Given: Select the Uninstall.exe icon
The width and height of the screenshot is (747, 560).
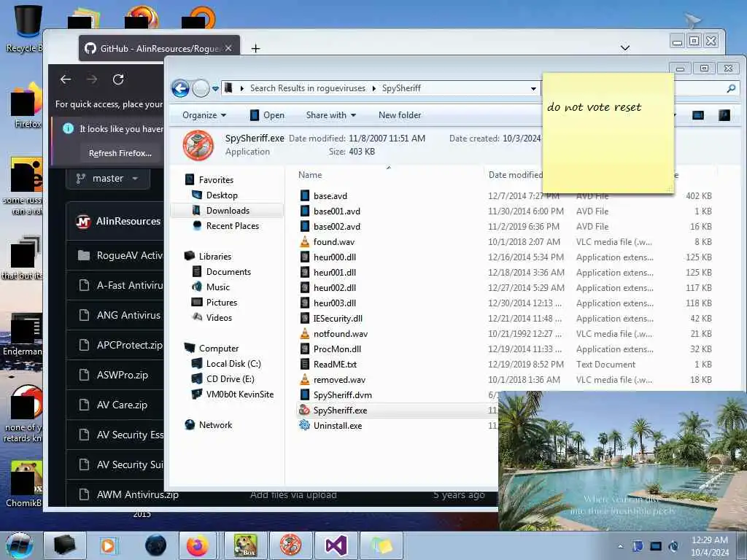Looking at the screenshot, I should pos(305,425).
